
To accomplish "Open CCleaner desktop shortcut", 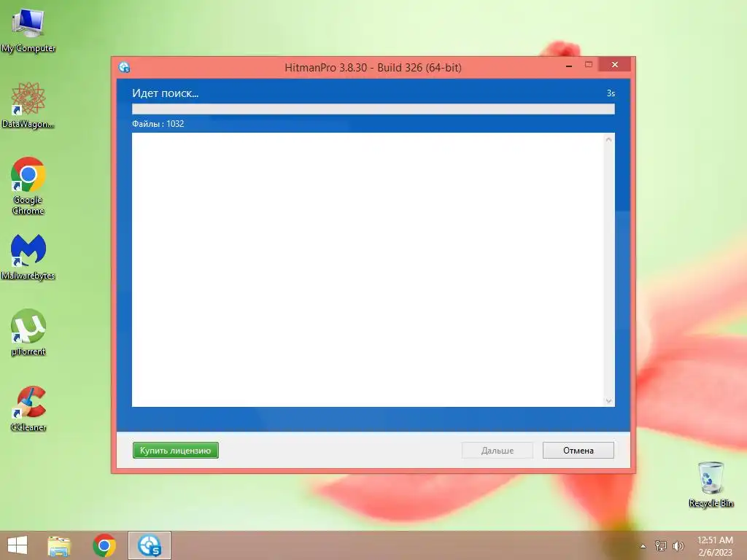I will (x=28, y=408).
